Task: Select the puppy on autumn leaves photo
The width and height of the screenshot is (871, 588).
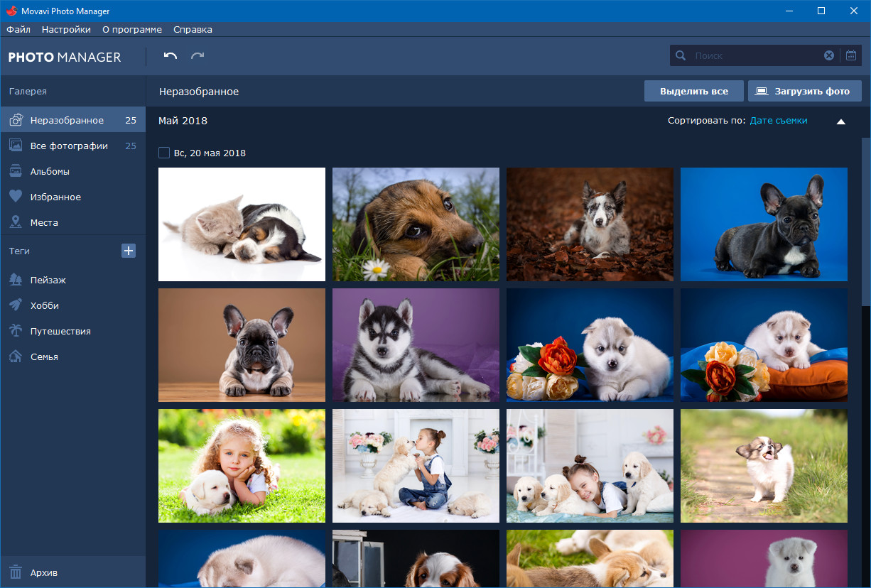Action: (x=590, y=224)
